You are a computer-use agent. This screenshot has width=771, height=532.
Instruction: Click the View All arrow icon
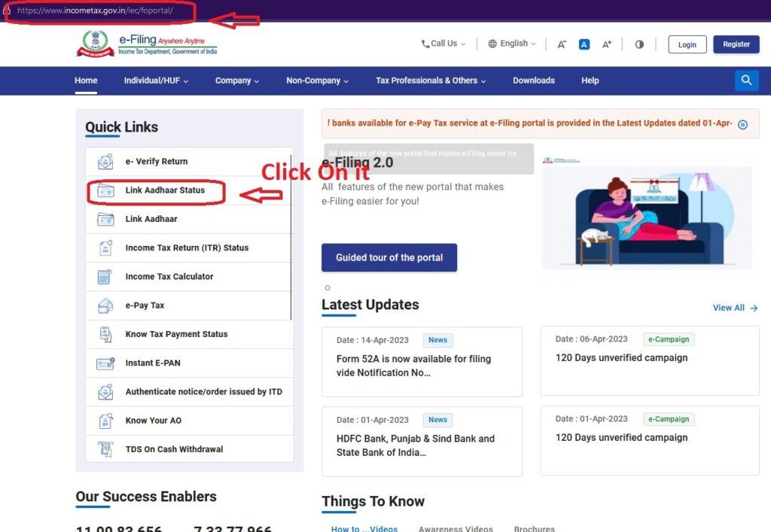754,308
